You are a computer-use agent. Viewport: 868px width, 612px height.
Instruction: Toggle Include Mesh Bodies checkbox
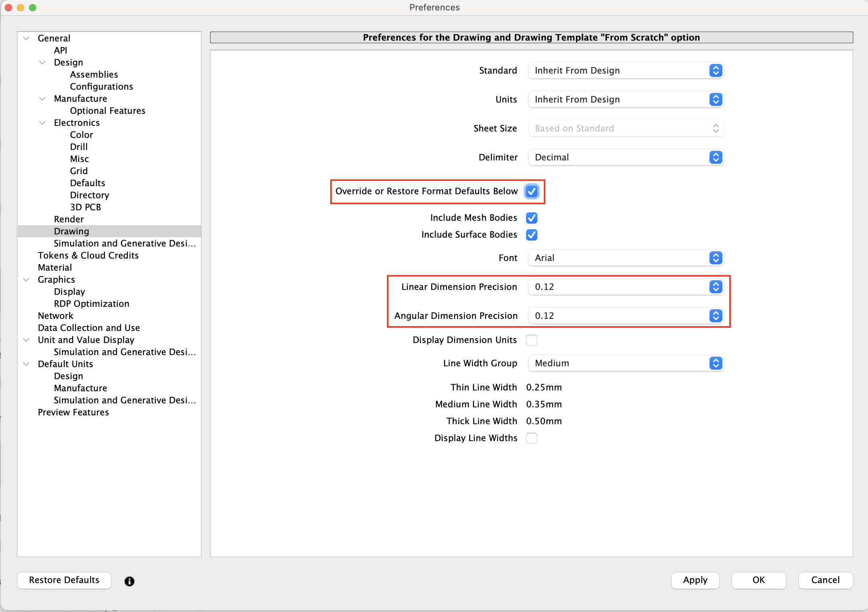(x=531, y=218)
